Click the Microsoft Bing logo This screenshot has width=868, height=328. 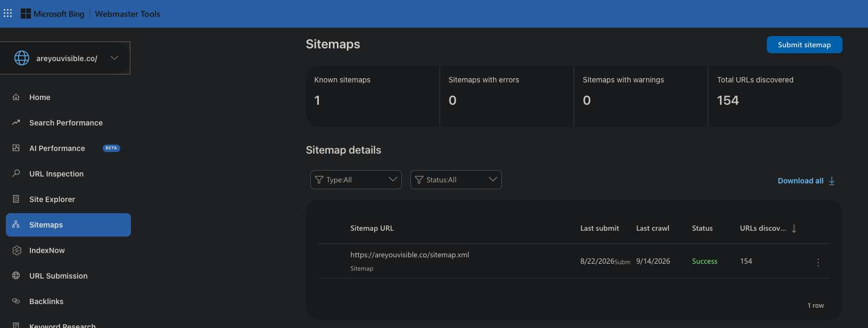tap(53, 14)
